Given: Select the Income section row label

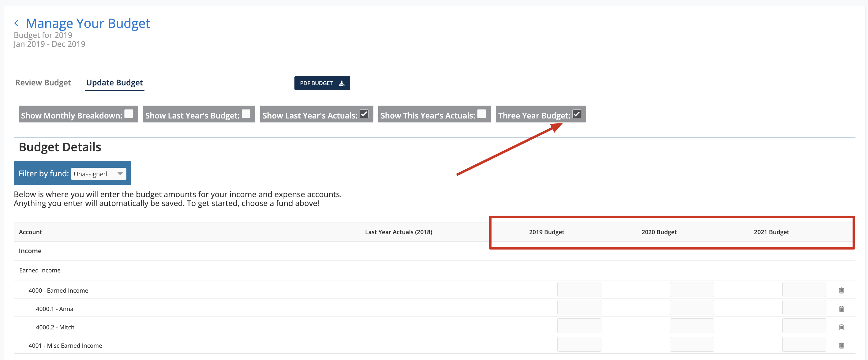Looking at the screenshot, I should 30,251.
